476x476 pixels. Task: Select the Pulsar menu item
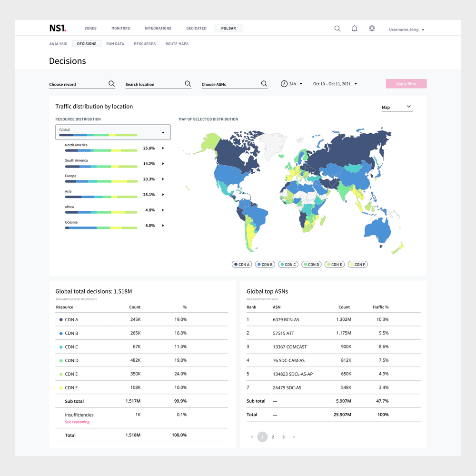coord(228,28)
